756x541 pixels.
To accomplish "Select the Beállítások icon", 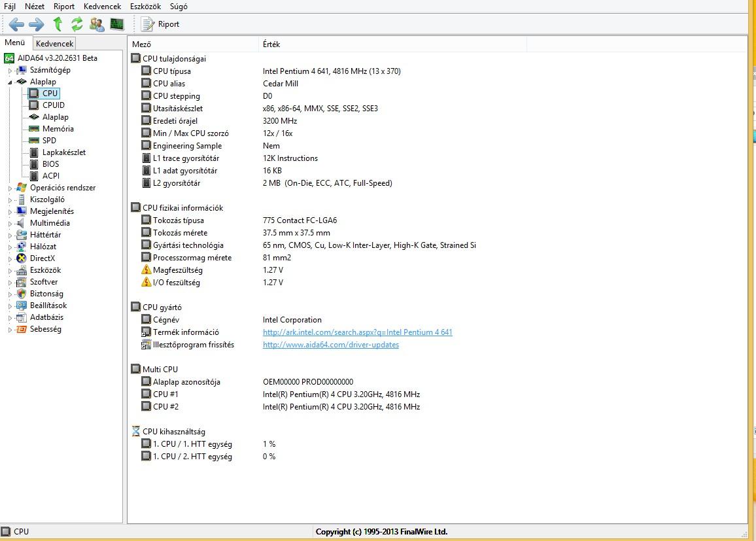I will coord(21,305).
